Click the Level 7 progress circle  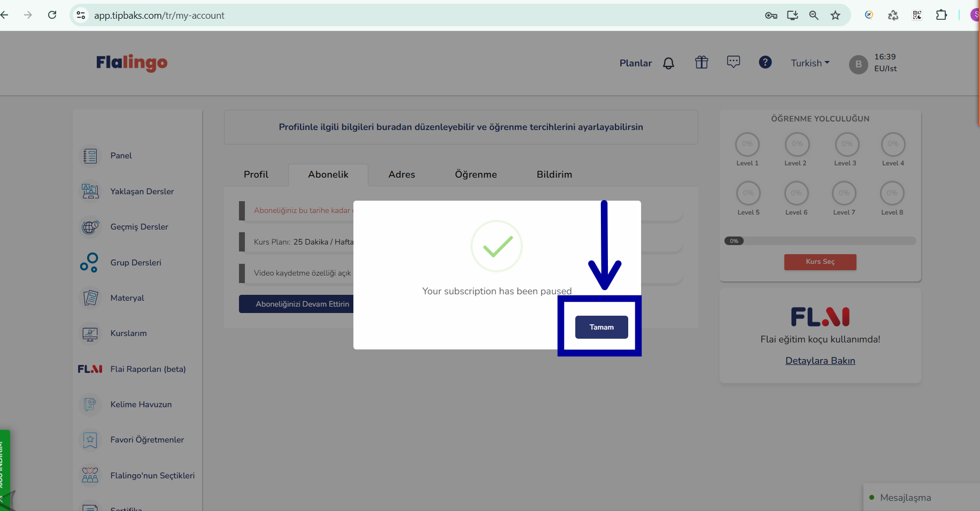pos(844,193)
